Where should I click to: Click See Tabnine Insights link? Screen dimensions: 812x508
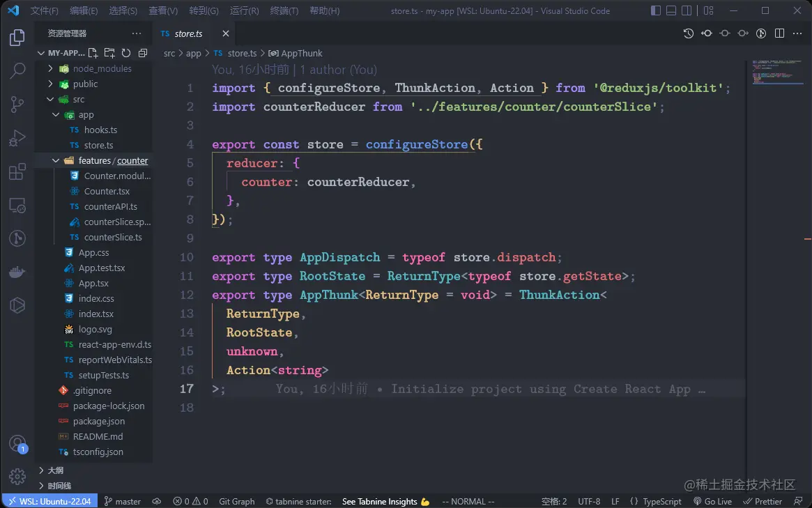click(x=386, y=501)
